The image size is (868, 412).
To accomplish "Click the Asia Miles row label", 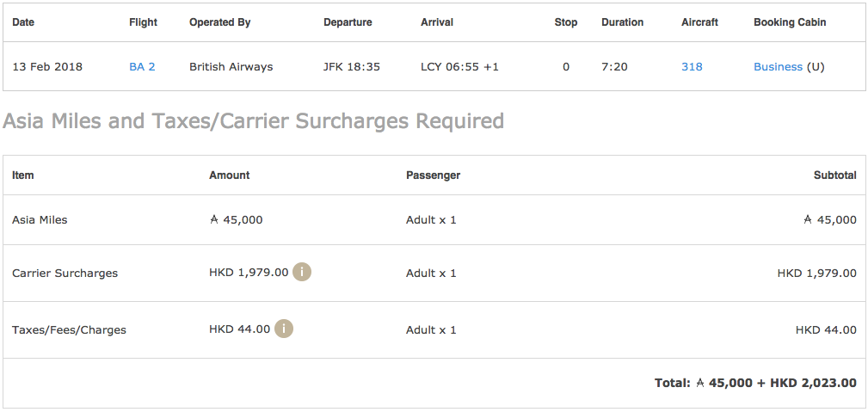I will pos(40,219).
